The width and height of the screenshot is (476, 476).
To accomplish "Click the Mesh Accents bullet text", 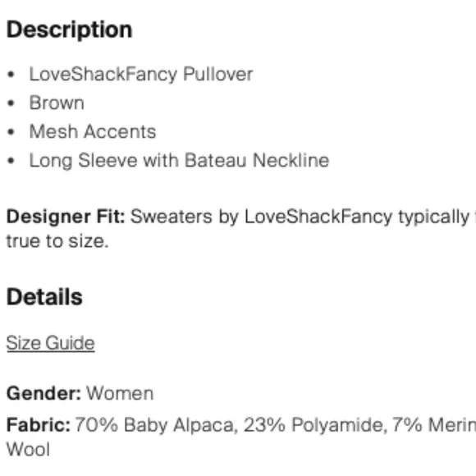I will click(93, 131).
